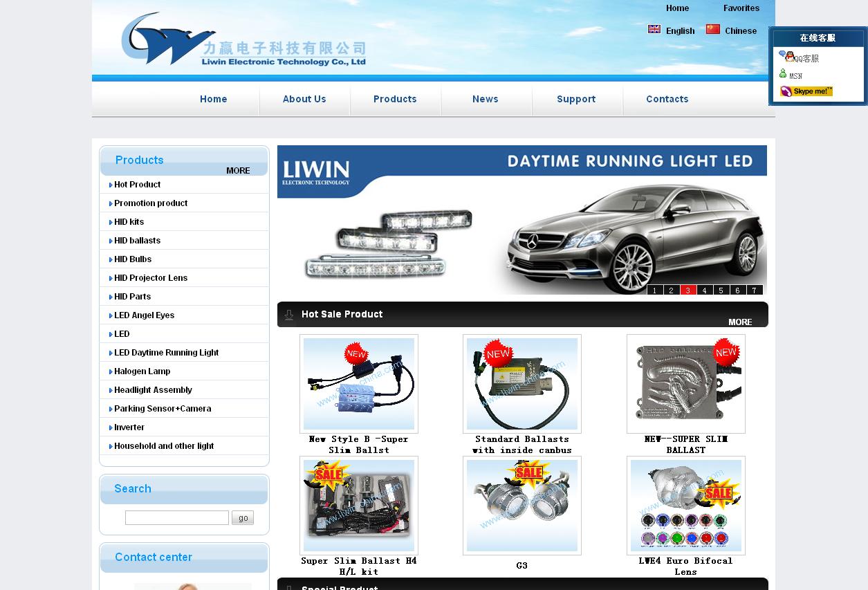Click Hot Sale Product download arrow icon
Viewport: 868px width, 590px height.
tap(289, 315)
